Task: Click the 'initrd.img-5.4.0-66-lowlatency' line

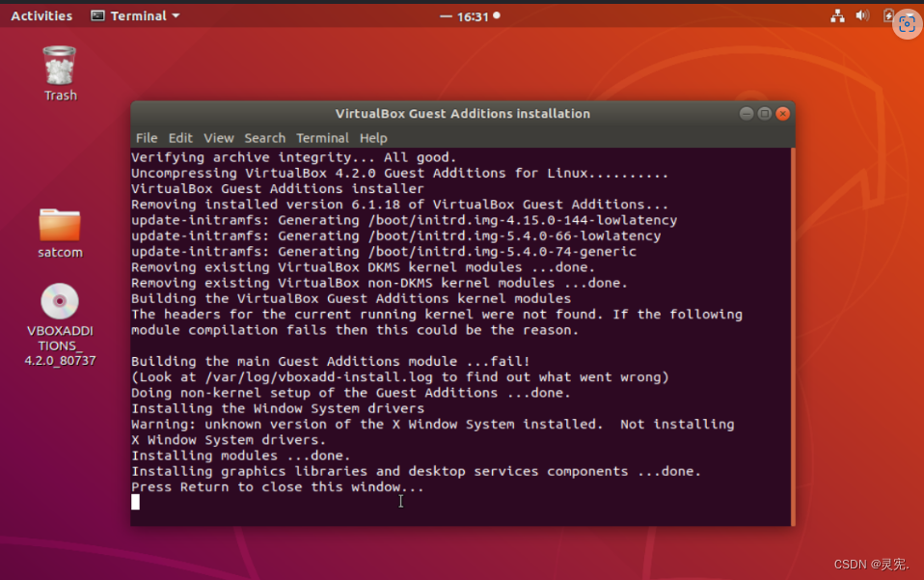Action: click(396, 235)
